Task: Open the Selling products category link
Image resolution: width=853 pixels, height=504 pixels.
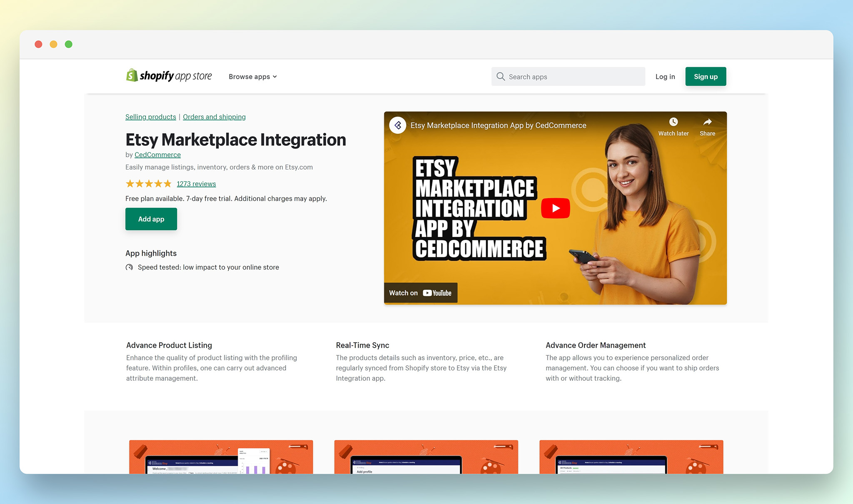Action: point(150,117)
